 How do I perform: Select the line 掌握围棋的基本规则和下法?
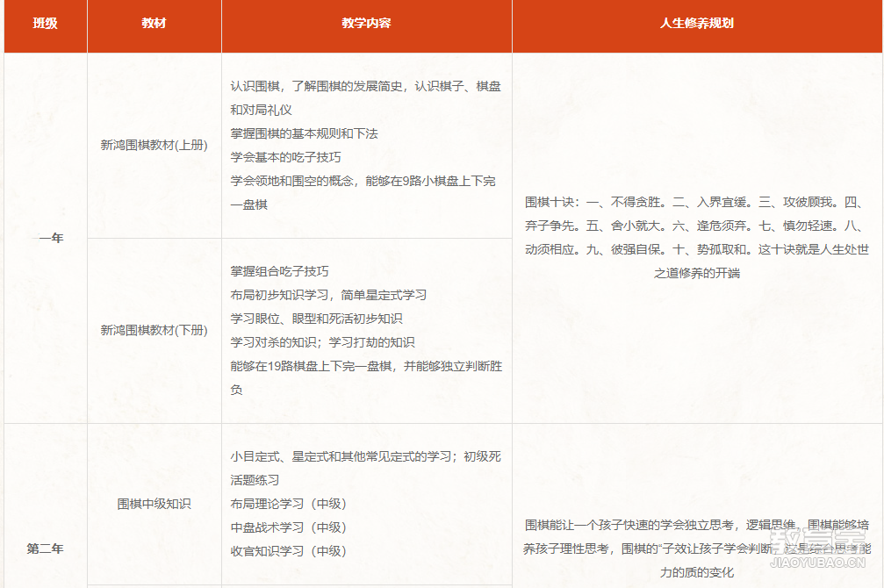click(304, 133)
